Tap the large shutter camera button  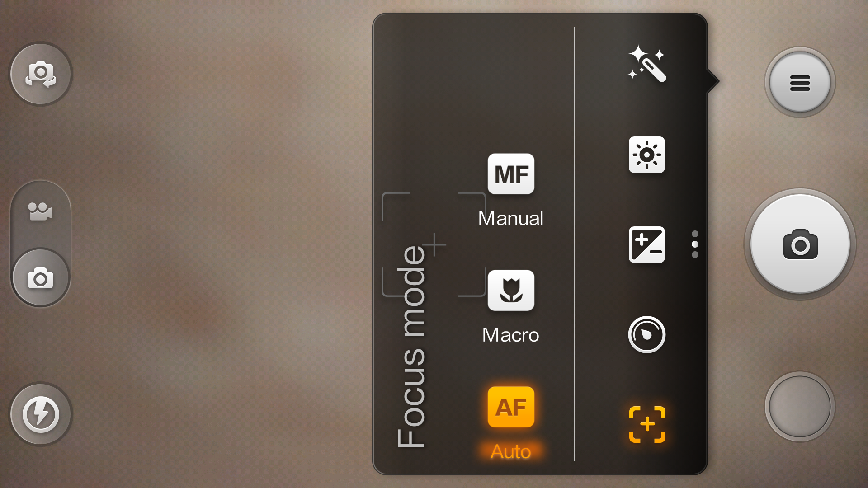click(x=800, y=244)
